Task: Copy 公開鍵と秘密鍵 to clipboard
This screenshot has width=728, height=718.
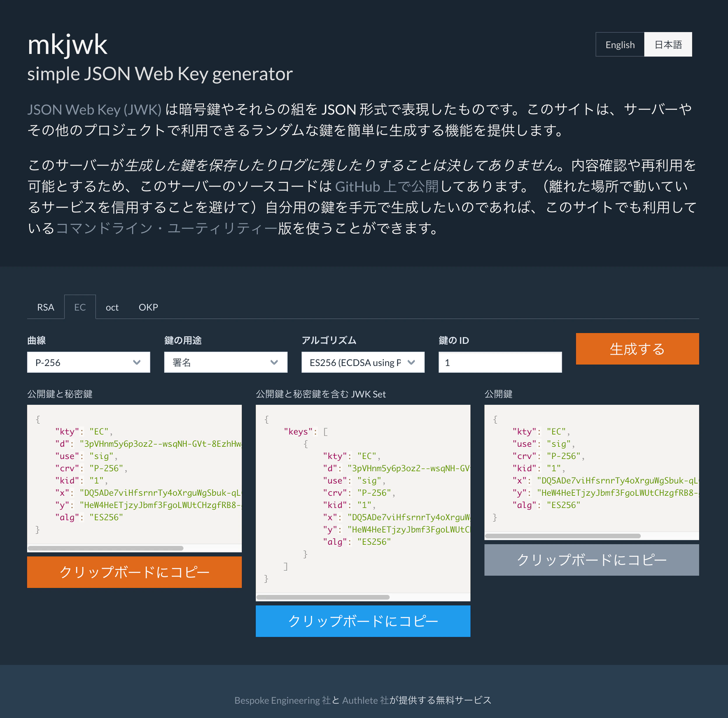Action: (134, 572)
